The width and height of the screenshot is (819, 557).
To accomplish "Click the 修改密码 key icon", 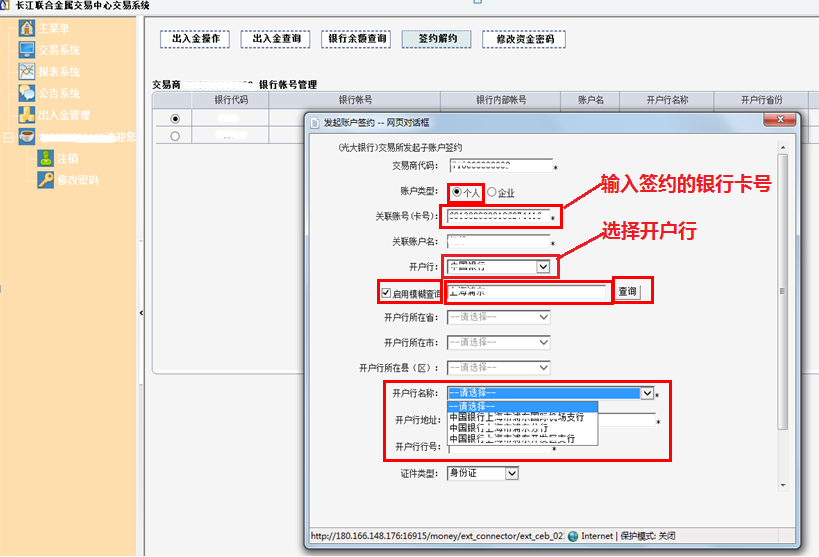I will 46,180.
